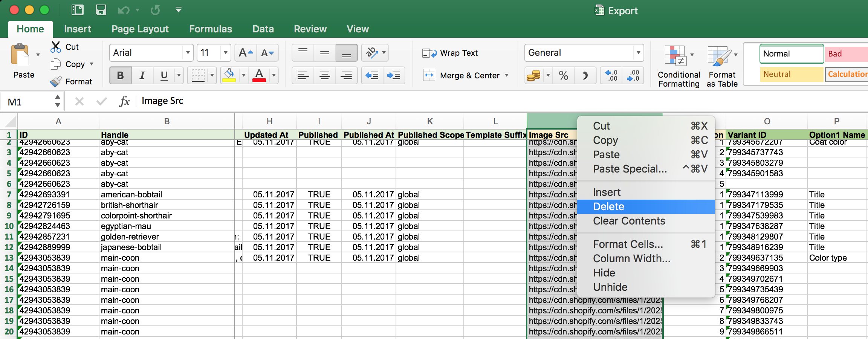Open Merge & Center dropdown arrow

tap(507, 75)
